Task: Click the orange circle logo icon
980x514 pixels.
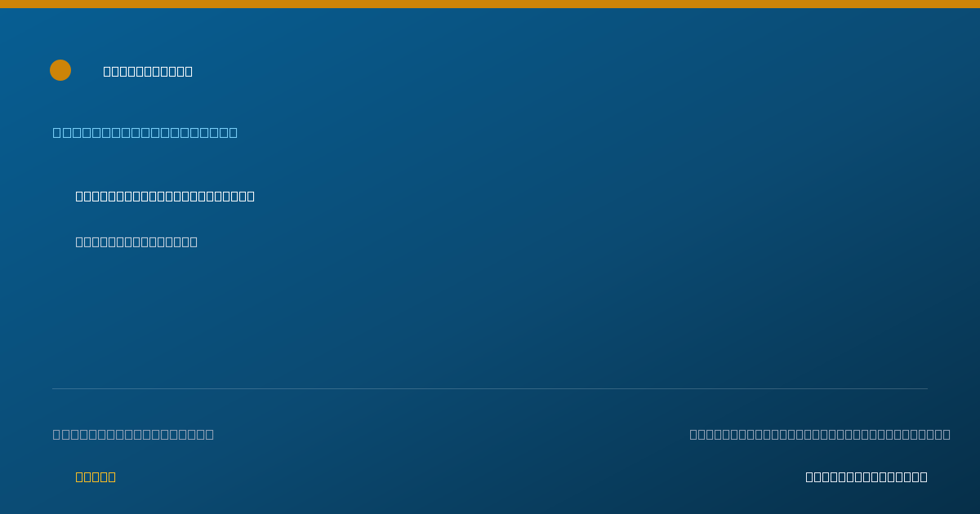Action: (60, 70)
